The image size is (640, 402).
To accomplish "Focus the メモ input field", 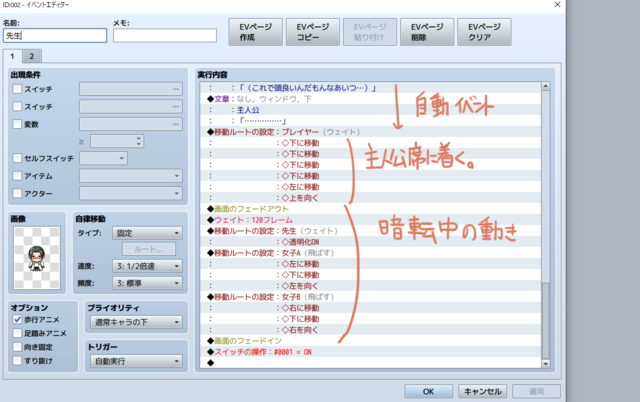I will [x=165, y=36].
